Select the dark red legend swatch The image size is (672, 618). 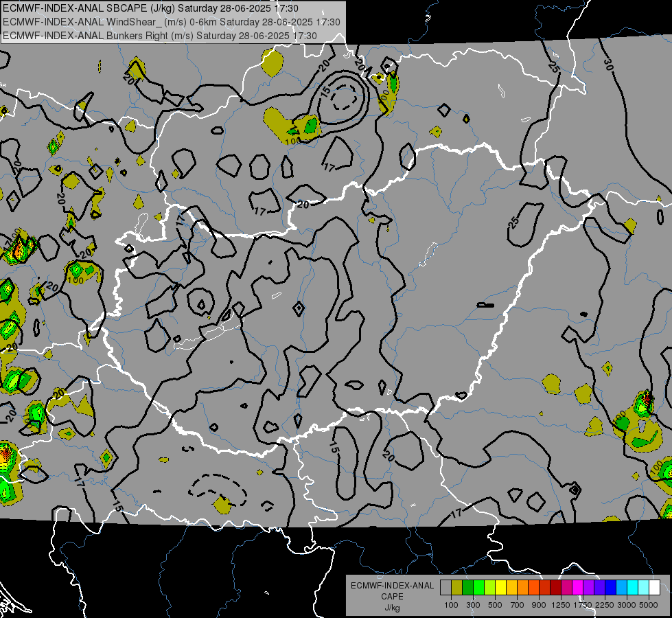point(555,588)
